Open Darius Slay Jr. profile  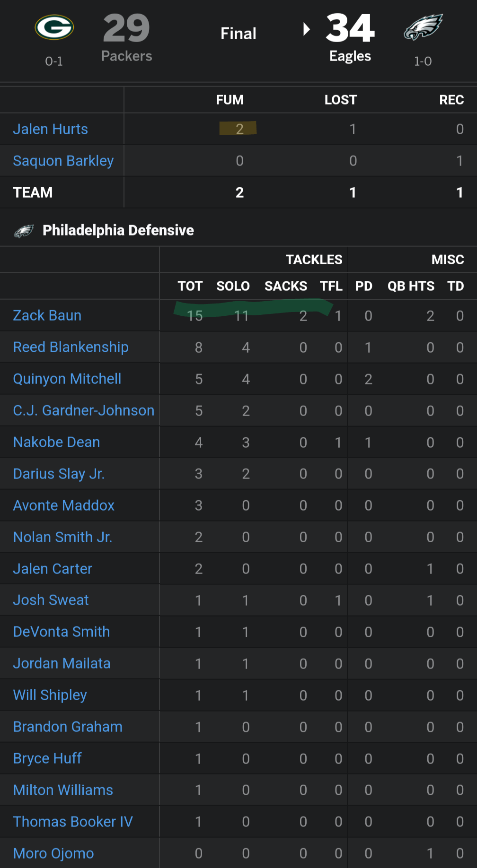point(59,474)
